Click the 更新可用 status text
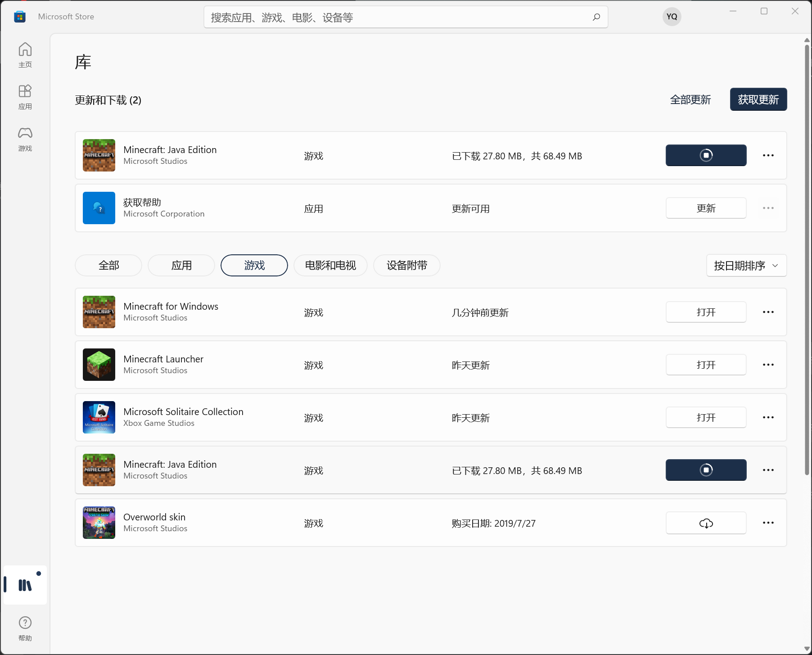 coord(470,208)
